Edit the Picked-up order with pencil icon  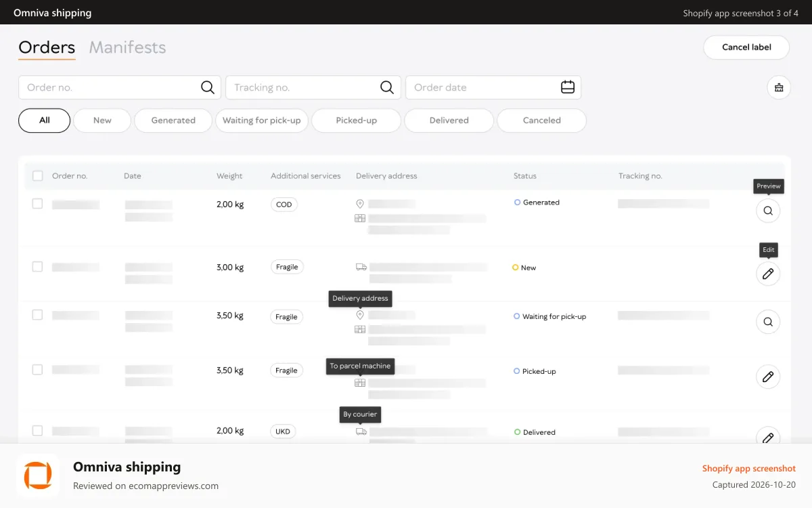tap(768, 377)
